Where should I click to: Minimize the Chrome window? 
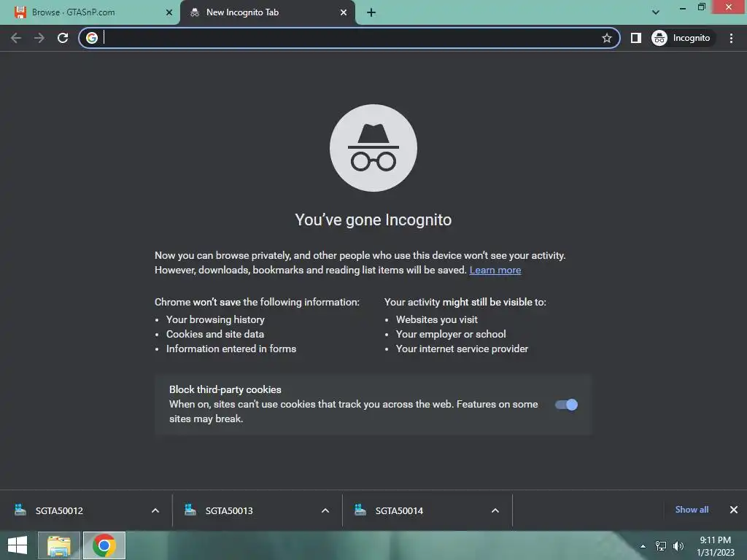coord(683,7)
